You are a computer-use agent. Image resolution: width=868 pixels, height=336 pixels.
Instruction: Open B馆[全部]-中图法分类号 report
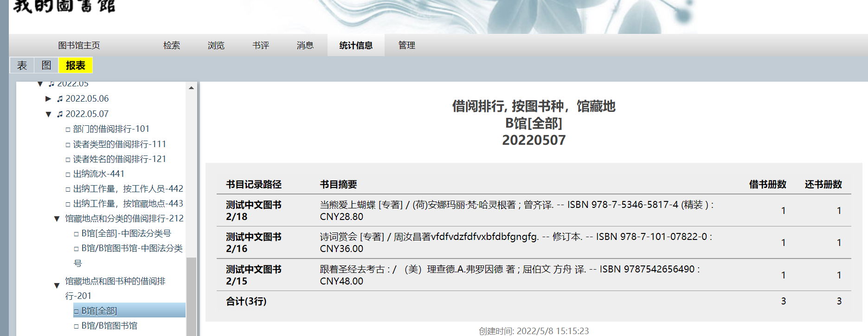(x=126, y=233)
